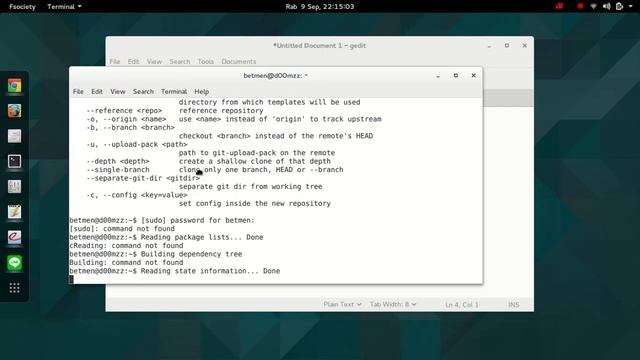Maximize the terminal window

[x=456, y=76]
